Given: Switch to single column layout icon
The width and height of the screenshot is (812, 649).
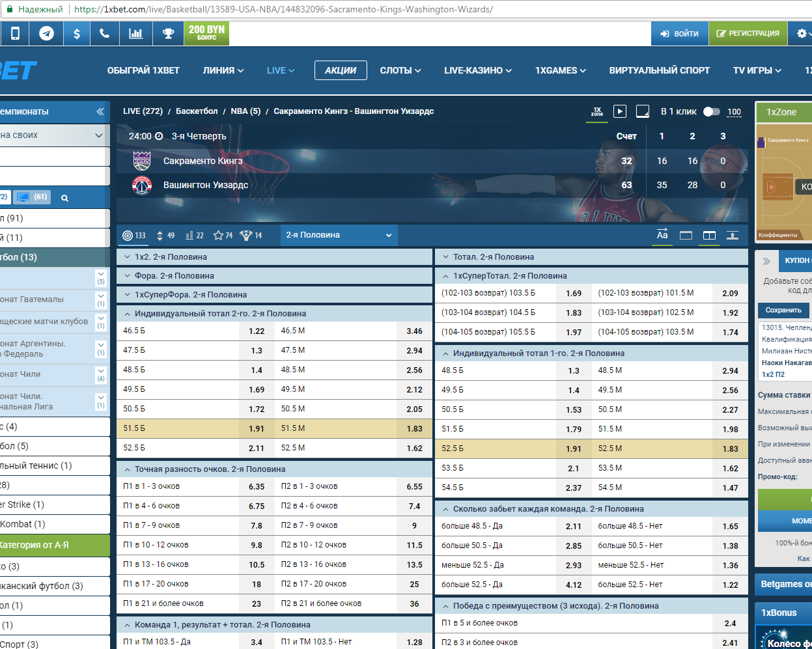Looking at the screenshot, I should tap(686, 236).
